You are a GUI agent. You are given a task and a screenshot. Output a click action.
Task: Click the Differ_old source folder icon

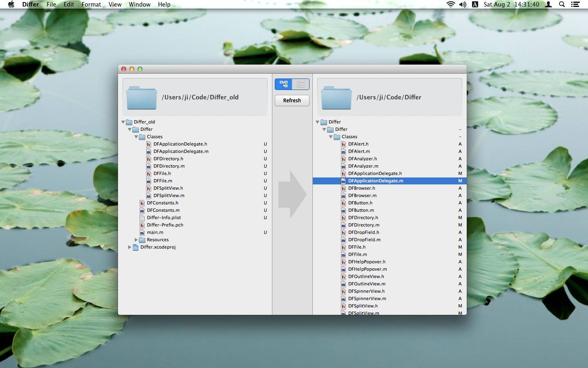click(142, 97)
